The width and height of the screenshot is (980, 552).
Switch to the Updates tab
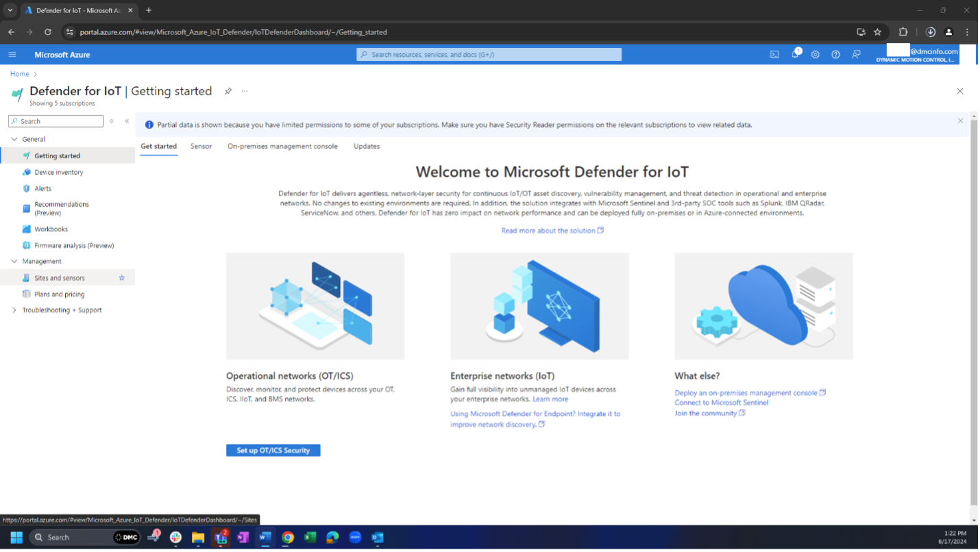click(x=367, y=147)
